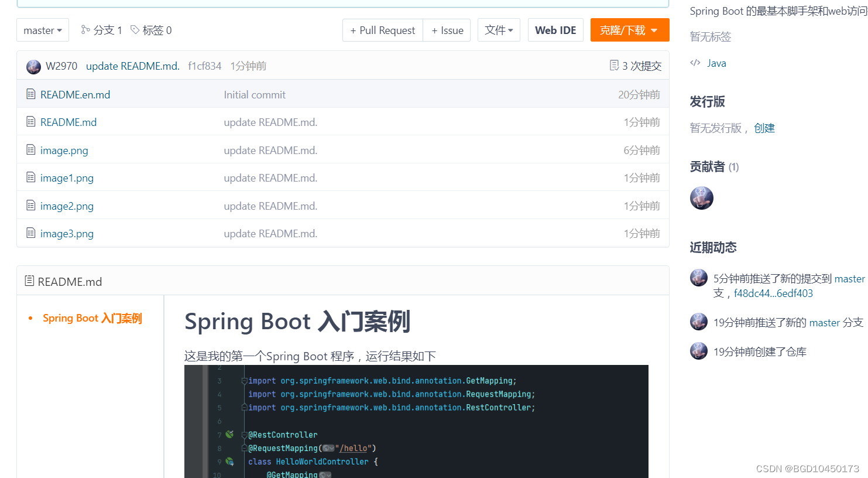868x478 pixels.
Task: Open W2970 user profile link
Action: 61,66
